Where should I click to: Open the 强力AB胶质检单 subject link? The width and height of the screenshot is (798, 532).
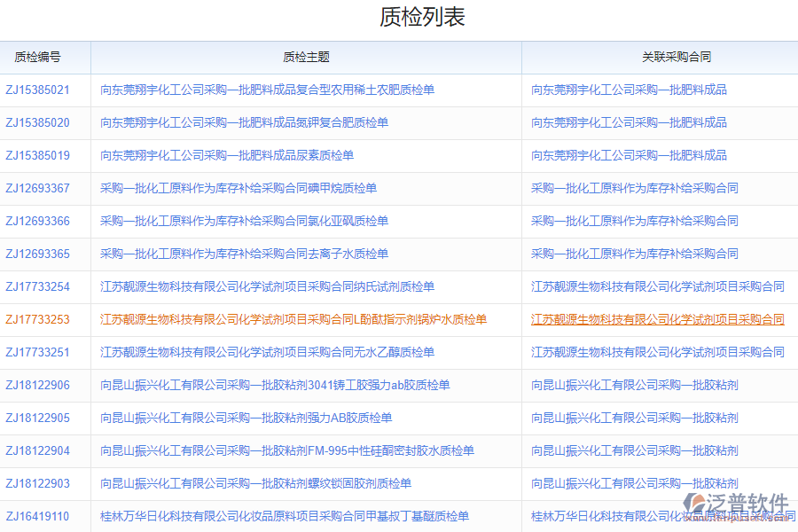(x=253, y=418)
